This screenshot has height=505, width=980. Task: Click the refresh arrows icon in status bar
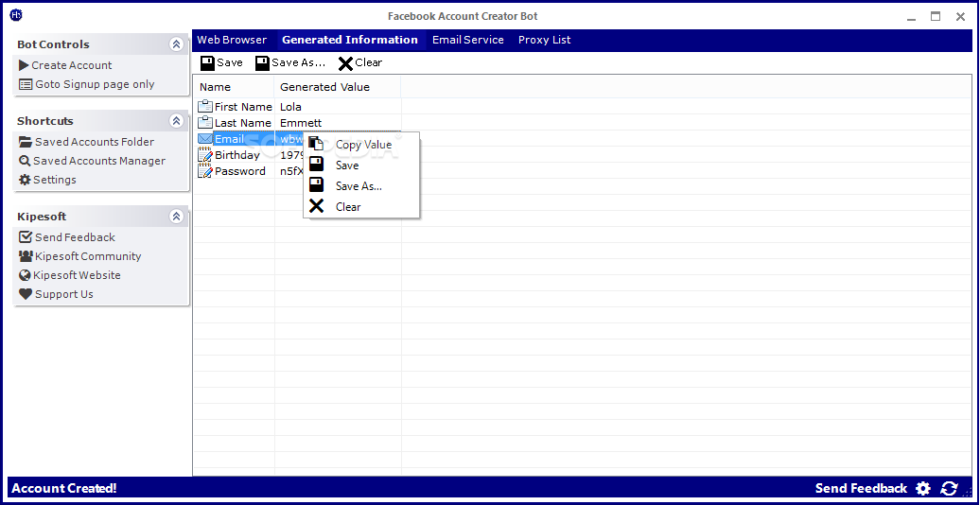pyautogui.click(x=949, y=488)
